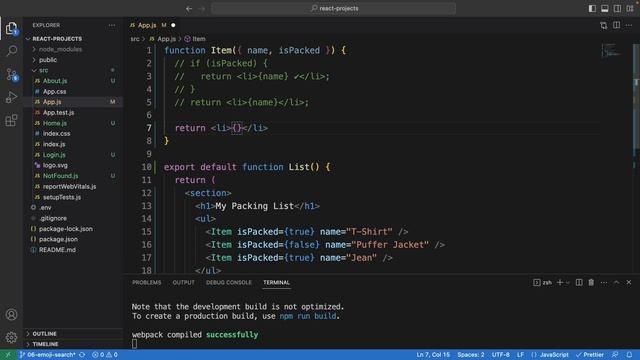The width and height of the screenshot is (640, 360).
Task: Change indentation via Spaces: 2
Action: [471, 355]
